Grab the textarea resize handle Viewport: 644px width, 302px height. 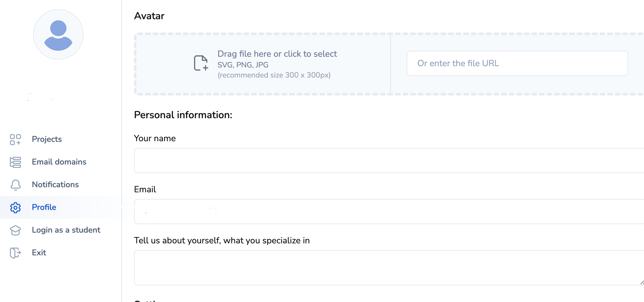point(642,282)
